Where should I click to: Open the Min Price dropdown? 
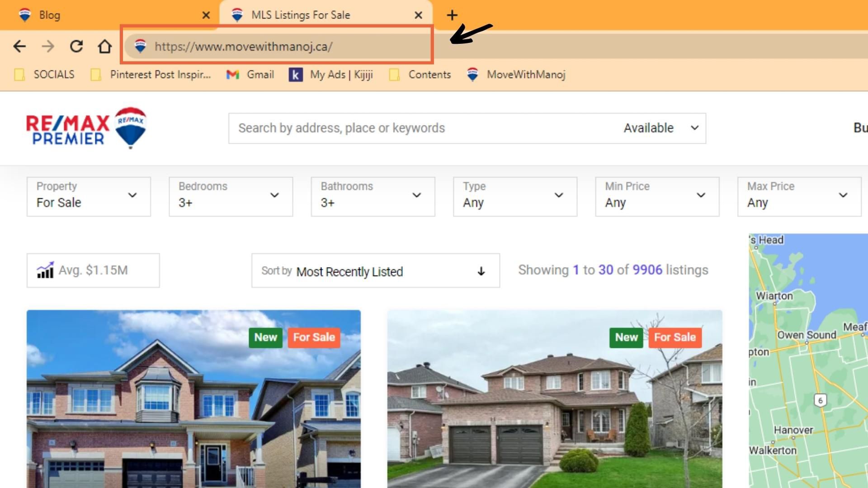[x=657, y=196]
